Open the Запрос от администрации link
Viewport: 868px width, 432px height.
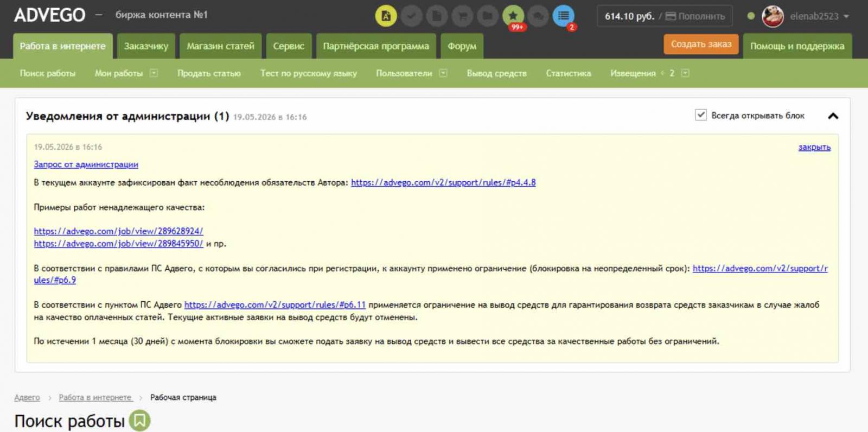[86, 164]
